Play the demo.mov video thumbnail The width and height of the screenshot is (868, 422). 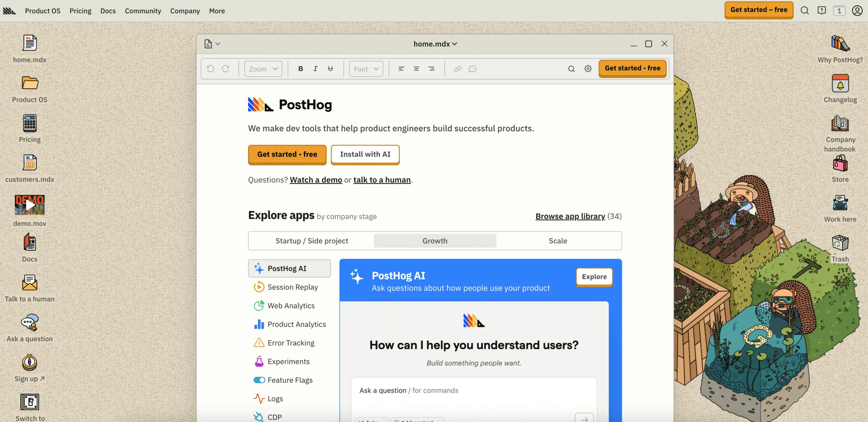click(29, 205)
